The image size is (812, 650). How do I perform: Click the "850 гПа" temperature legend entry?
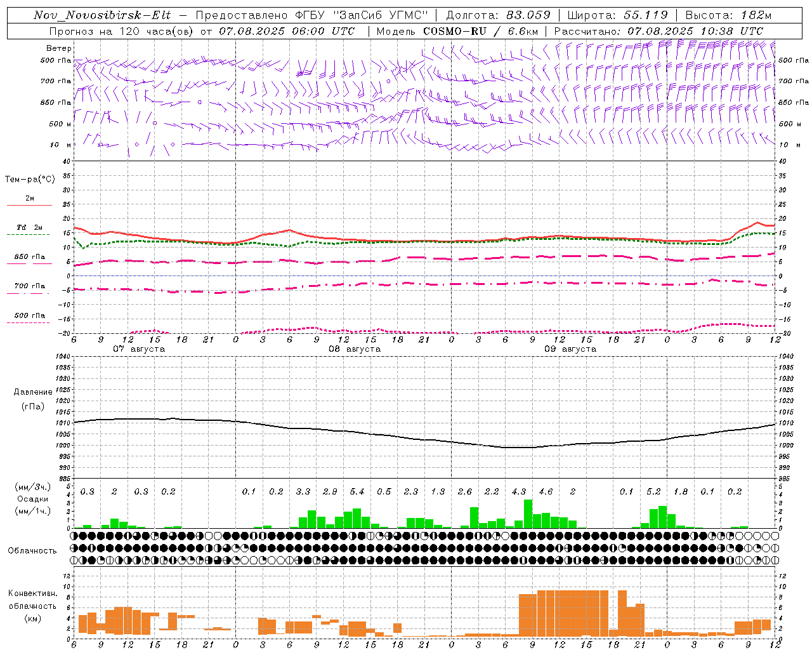(30, 257)
